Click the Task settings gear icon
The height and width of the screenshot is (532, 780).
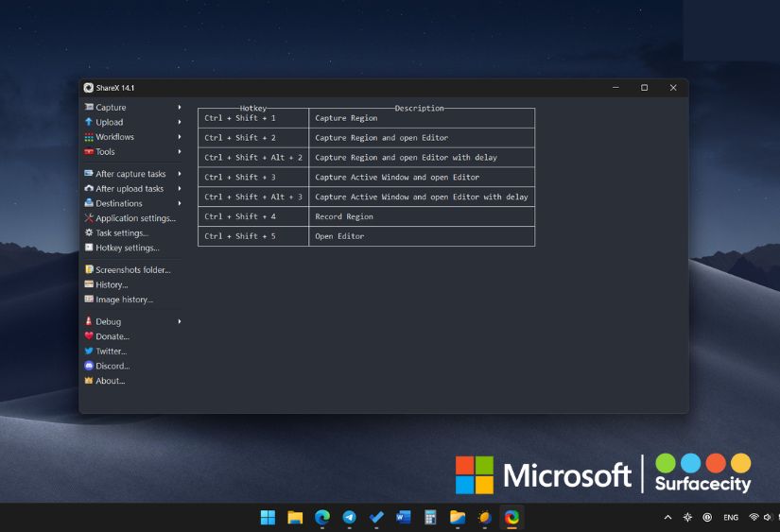click(89, 233)
